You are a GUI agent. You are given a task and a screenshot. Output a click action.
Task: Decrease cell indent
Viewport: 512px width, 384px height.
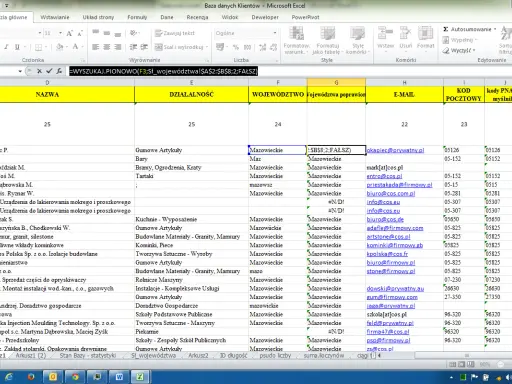pos(133,47)
